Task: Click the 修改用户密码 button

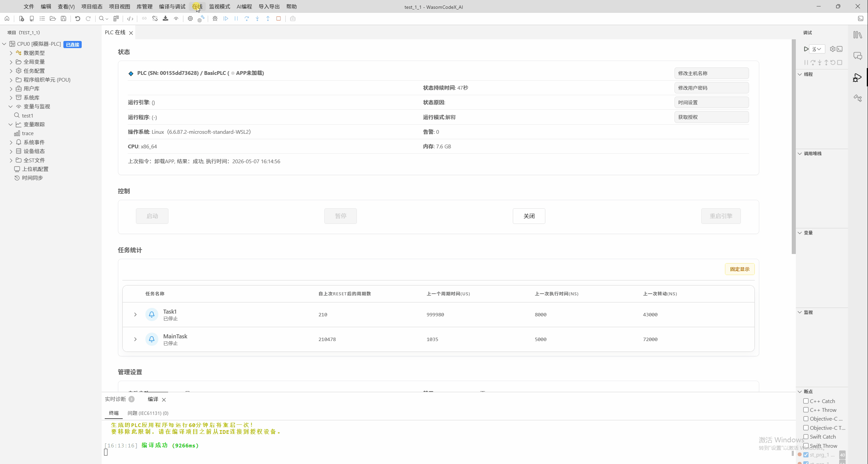Action: pos(711,88)
